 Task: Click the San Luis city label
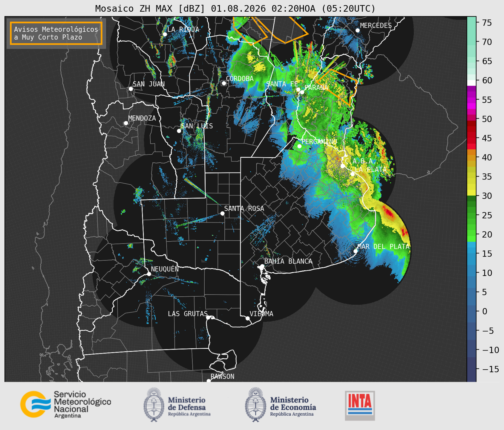click(197, 126)
